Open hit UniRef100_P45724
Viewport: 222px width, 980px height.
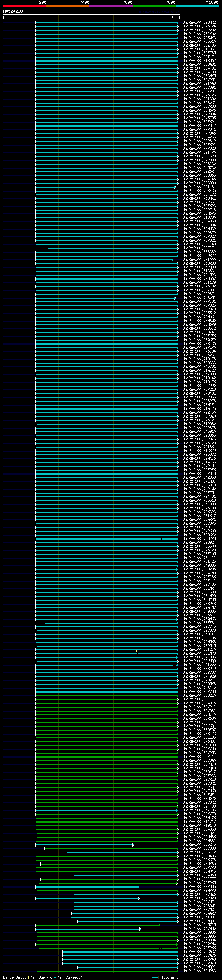(199, 26)
